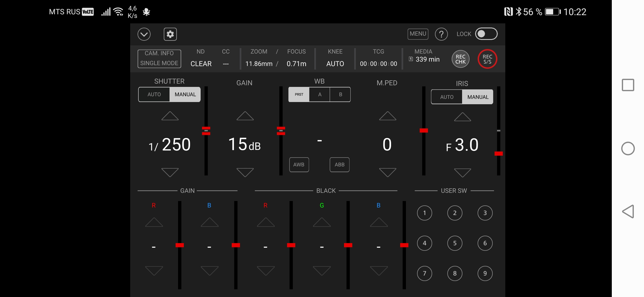The height and width of the screenshot is (297, 644).
Task: Select white balance PRST tab
Action: click(x=299, y=95)
